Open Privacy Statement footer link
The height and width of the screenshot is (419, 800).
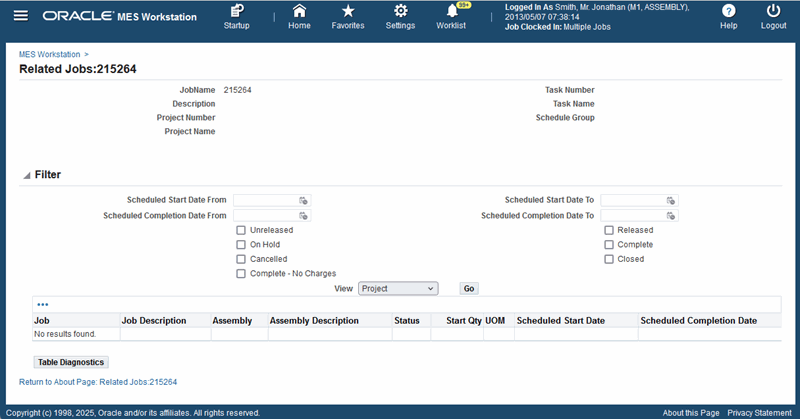pos(760,413)
